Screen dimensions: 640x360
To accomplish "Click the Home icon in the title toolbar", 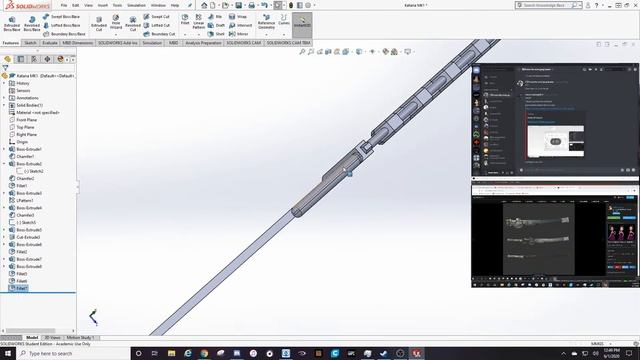I will (x=204, y=5).
